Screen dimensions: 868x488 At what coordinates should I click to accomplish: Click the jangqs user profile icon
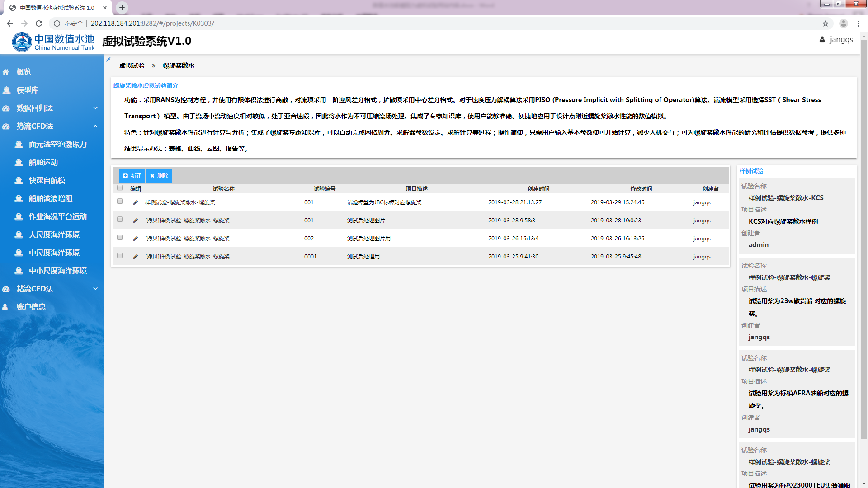coord(822,40)
